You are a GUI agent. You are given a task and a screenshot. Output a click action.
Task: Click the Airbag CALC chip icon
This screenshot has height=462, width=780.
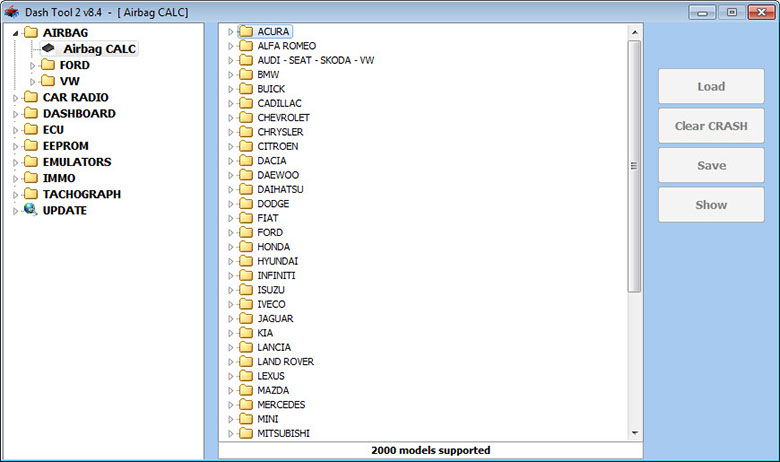click(48, 48)
